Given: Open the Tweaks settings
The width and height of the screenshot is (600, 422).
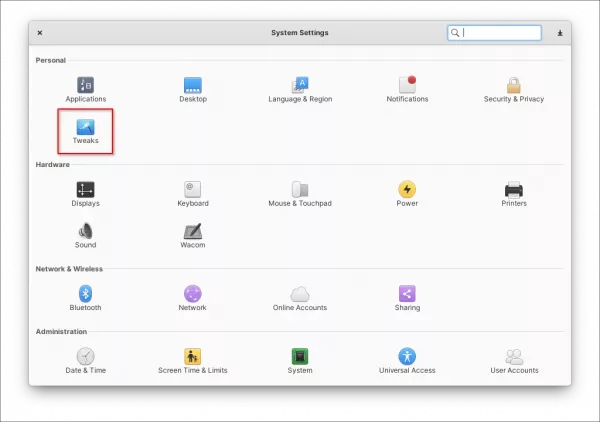Looking at the screenshot, I should tap(85, 132).
